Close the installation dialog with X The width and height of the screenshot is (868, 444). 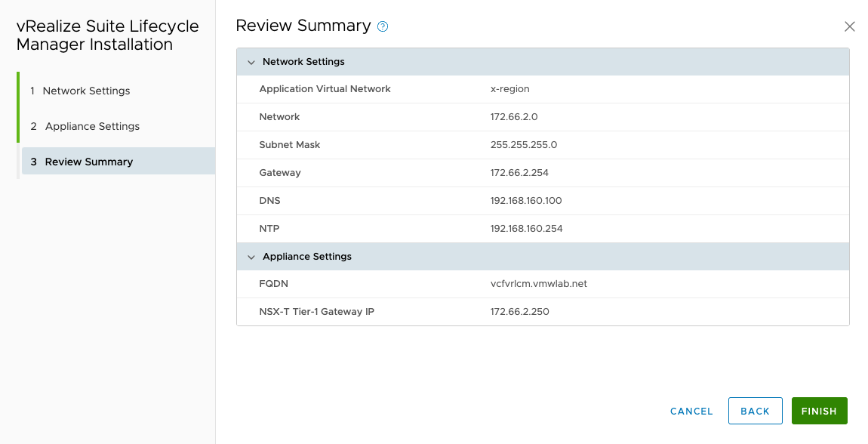coord(850,26)
